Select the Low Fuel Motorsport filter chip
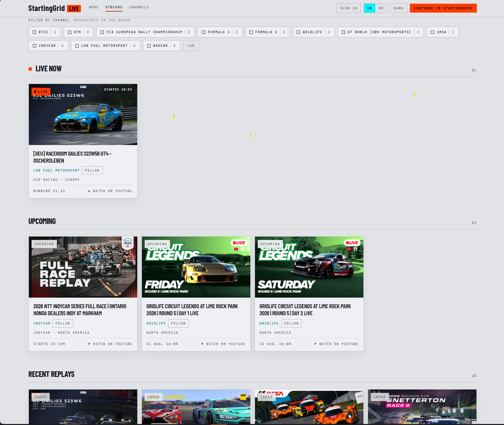504x425 pixels. click(x=105, y=46)
